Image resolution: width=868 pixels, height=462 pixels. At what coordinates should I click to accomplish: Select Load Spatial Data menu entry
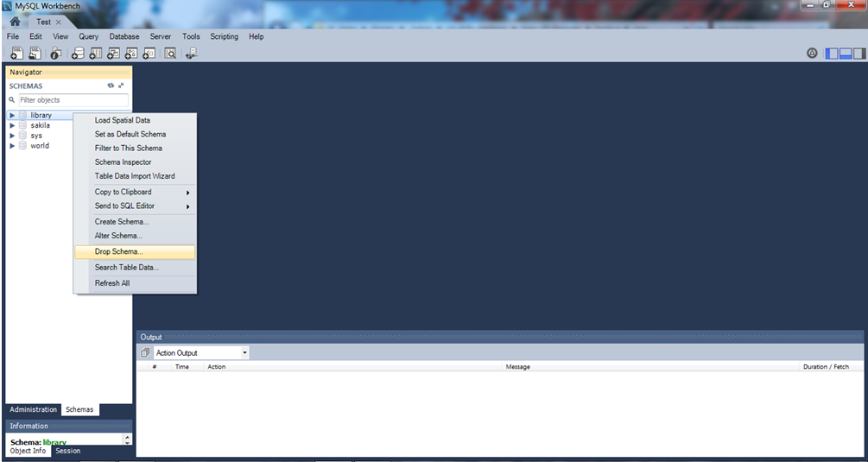(135, 120)
